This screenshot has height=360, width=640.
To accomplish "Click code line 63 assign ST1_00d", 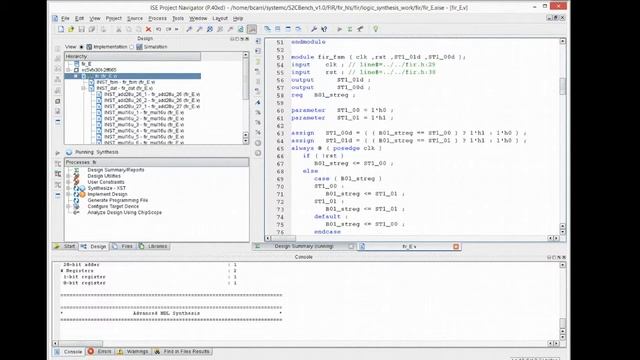I will [409, 133].
